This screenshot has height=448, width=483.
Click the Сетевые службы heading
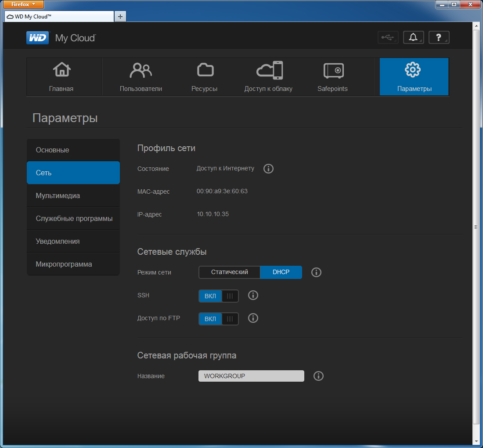172,252
